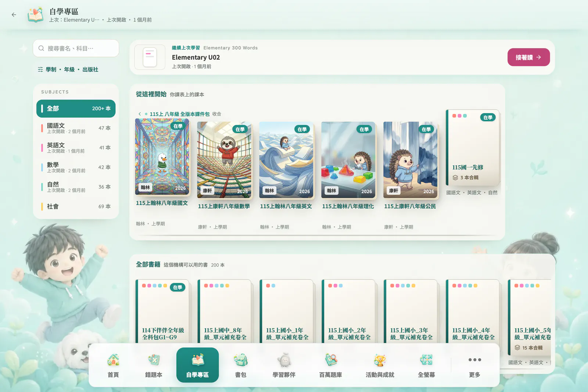
Task: Switch to 全螢幕 fullscreen mode
Action: pyautogui.click(x=426, y=365)
